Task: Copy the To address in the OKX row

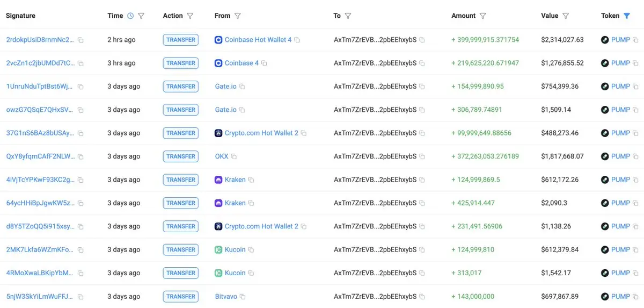Action: tap(422, 157)
